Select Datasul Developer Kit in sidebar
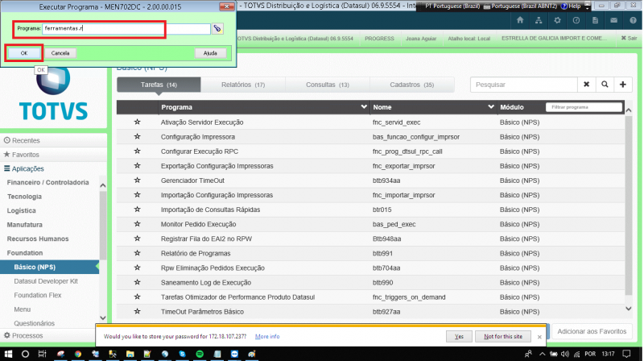Viewport: 644px width, 361px height. [46, 281]
